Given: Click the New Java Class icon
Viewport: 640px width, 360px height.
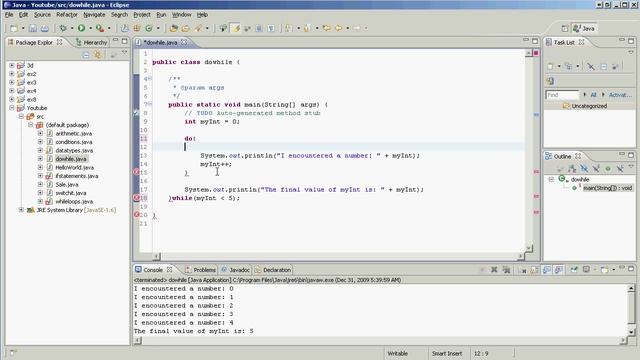Looking at the screenshot, I should (x=149, y=28).
